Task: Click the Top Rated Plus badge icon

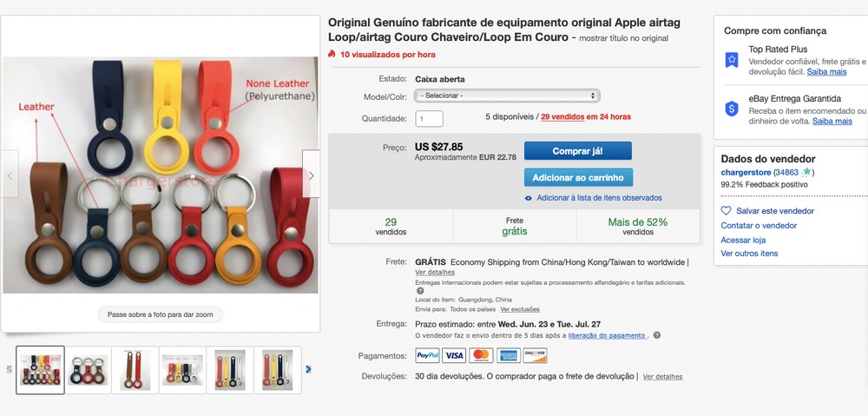Action: (732, 60)
